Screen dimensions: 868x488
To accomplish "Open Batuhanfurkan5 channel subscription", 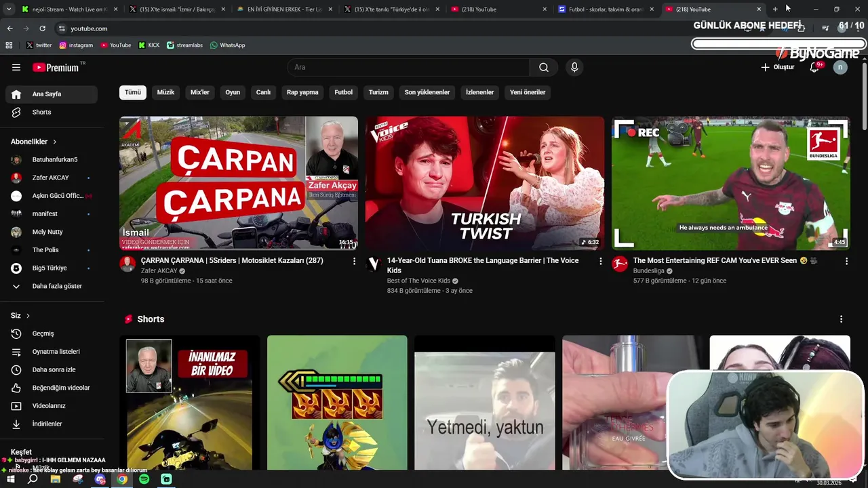I will click(52, 159).
